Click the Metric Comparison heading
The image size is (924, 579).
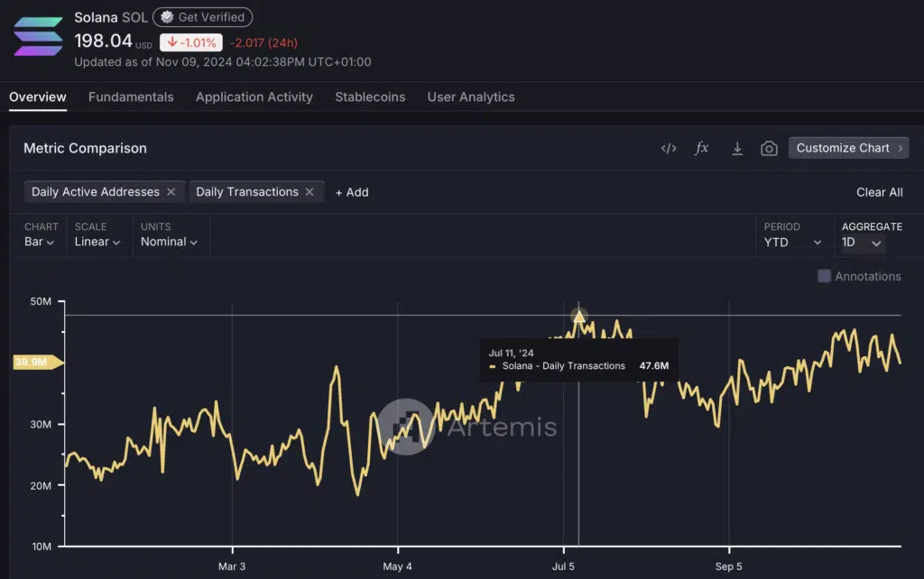(85, 149)
